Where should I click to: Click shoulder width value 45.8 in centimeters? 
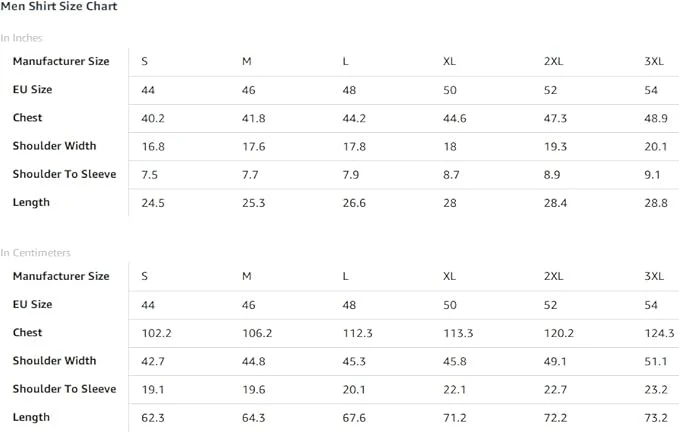(455, 361)
